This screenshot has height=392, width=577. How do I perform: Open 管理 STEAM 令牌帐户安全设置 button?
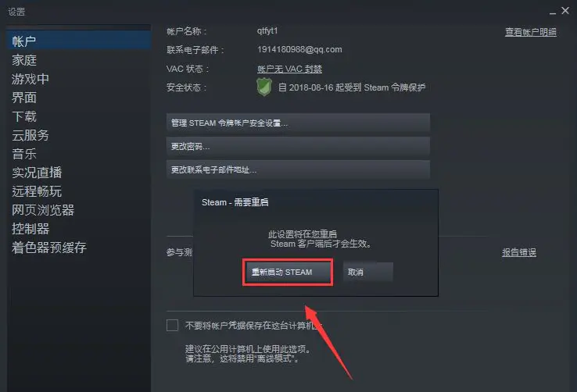click(x=298, y=123)
